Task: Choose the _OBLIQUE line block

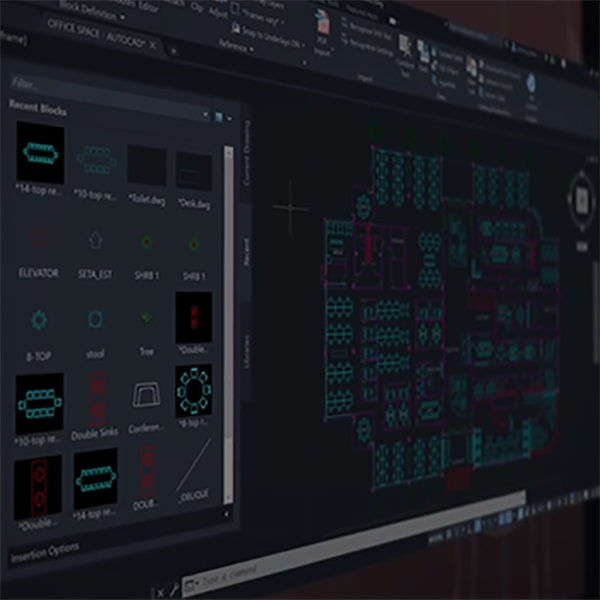Action: click(x=194, y=471)
